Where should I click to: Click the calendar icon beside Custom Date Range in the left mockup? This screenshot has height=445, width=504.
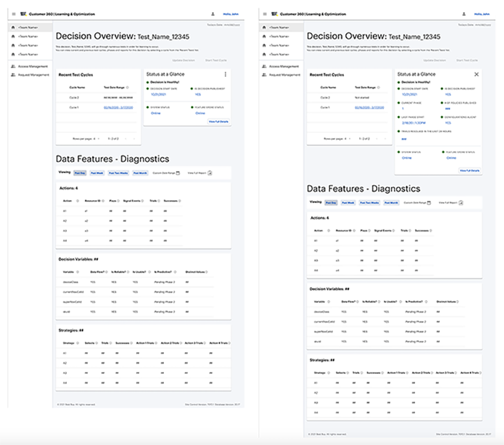click(178, 172)
